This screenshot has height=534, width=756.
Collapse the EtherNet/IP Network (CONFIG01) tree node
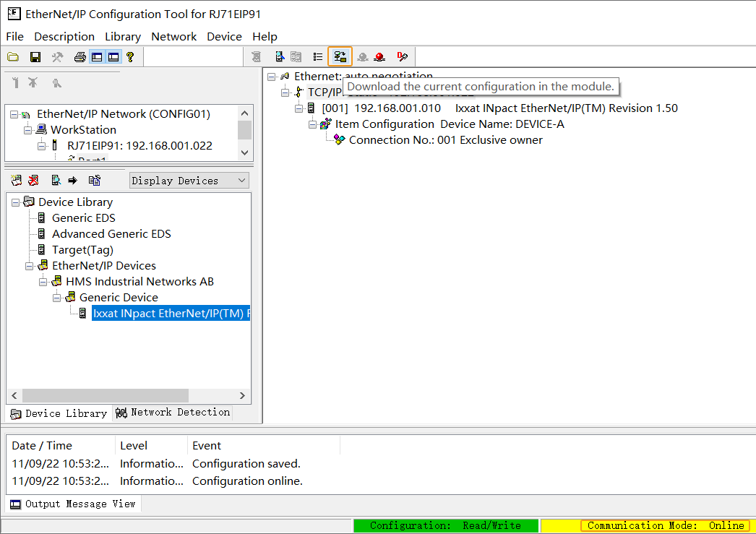click(x=15, y=113)
